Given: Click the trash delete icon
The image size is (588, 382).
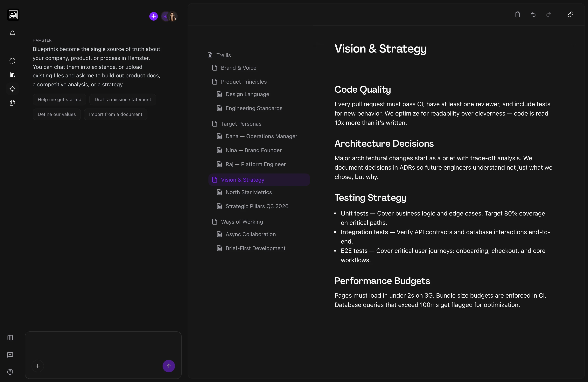Looking at the screenshot, I should (518, 15).
